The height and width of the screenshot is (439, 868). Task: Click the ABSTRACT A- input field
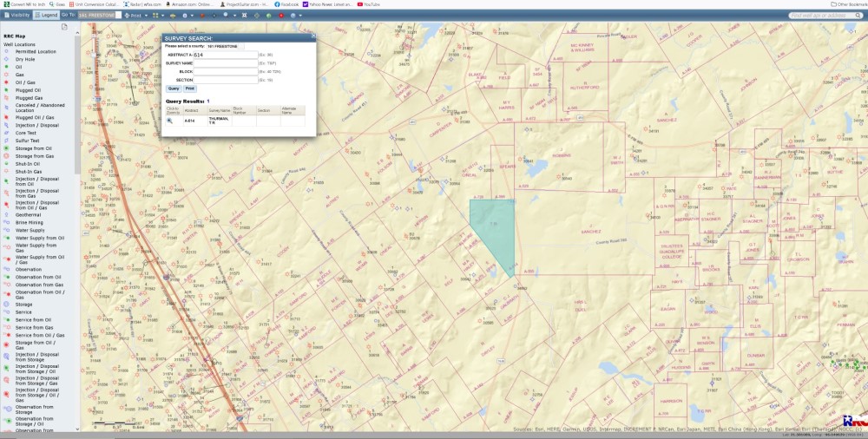pos(226,55)
